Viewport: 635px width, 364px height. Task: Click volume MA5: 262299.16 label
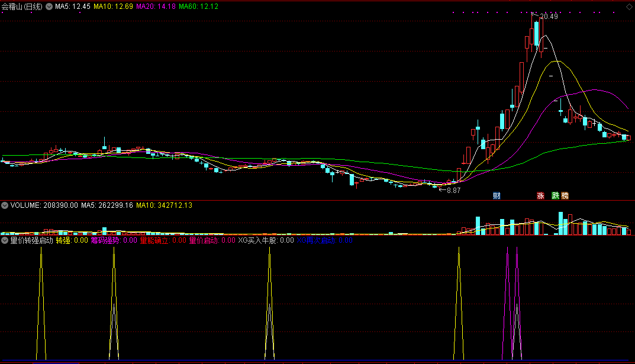107,205
